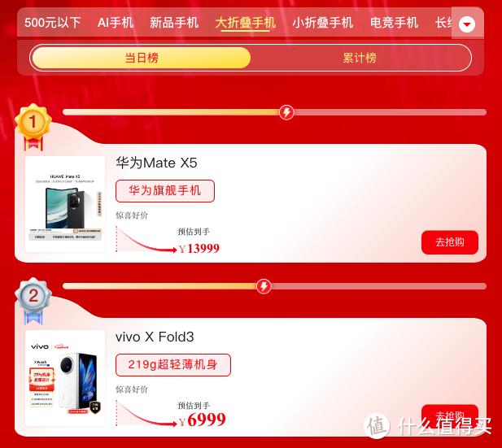Select the AI手机 category tab
The width and height of the screenshot is (502, 448).
(116, 23)
